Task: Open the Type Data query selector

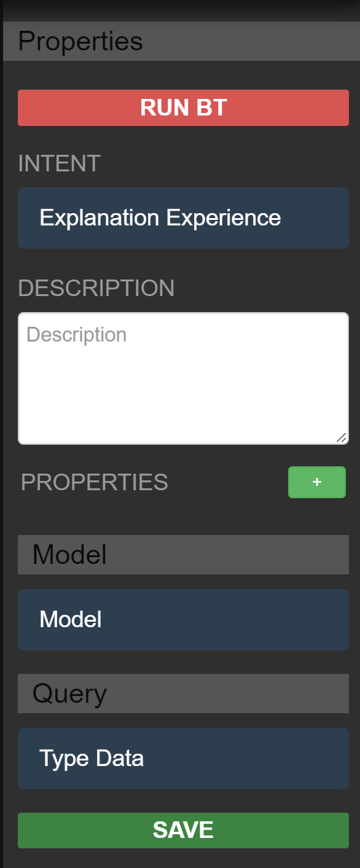Action: click(182, 758)
